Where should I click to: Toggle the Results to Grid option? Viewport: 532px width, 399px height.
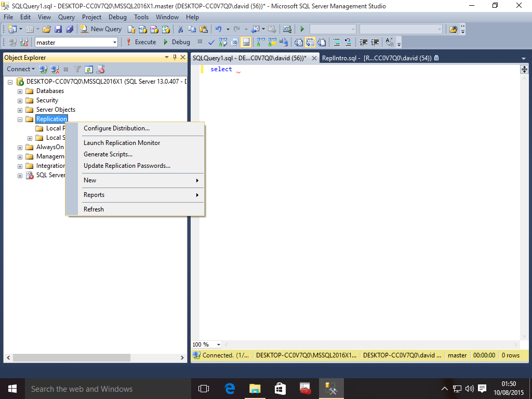310,42
